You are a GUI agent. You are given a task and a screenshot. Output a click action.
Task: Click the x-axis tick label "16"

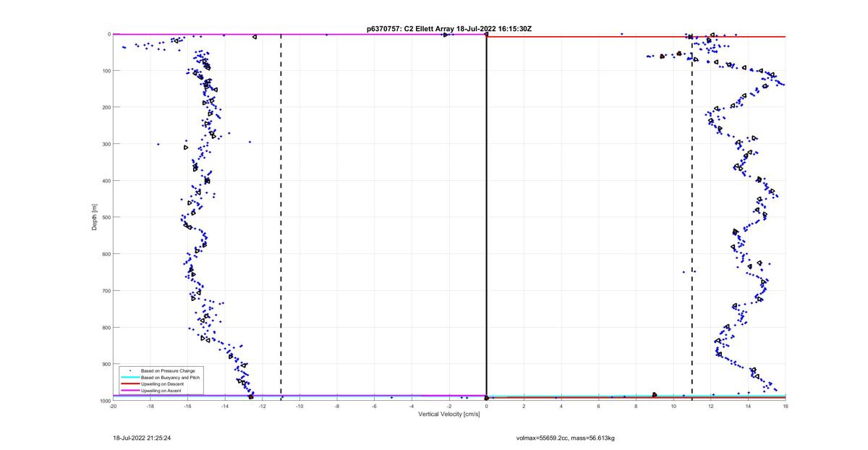(x=786, y=406)
